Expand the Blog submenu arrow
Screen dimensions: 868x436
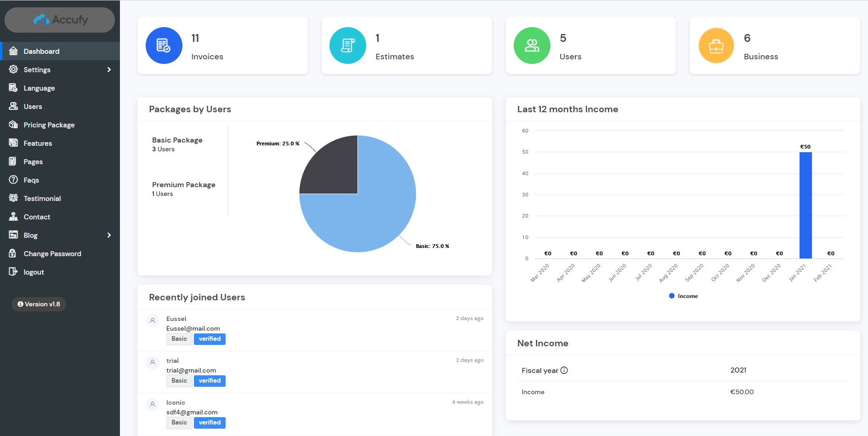point(109,235)
